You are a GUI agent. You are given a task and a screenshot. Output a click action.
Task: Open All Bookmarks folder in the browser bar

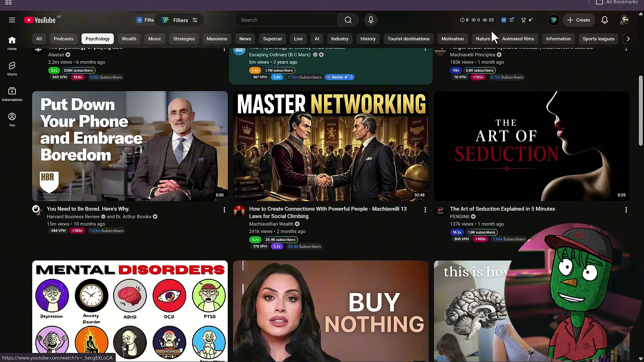(x=617, y=2)
